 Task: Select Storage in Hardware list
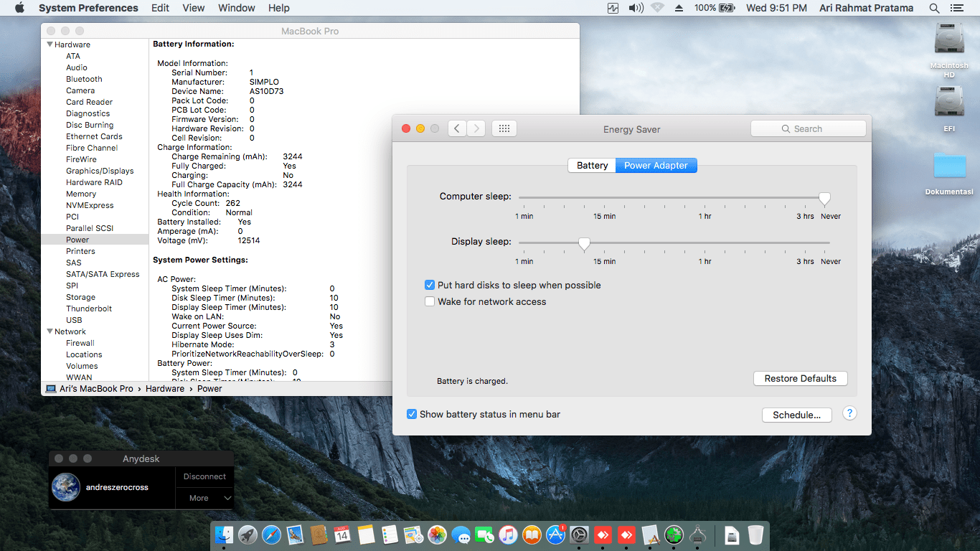point(80,297)
